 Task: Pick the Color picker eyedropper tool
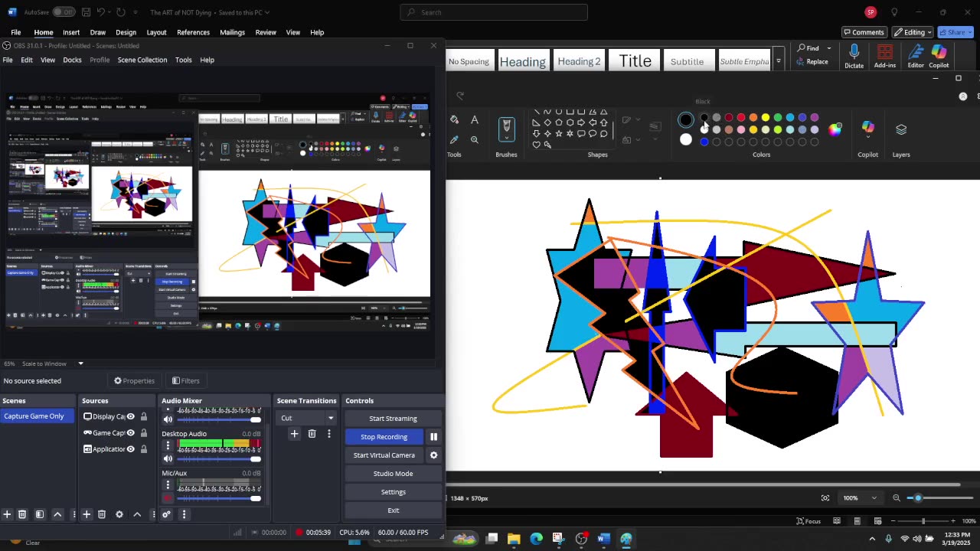point(455,139)
